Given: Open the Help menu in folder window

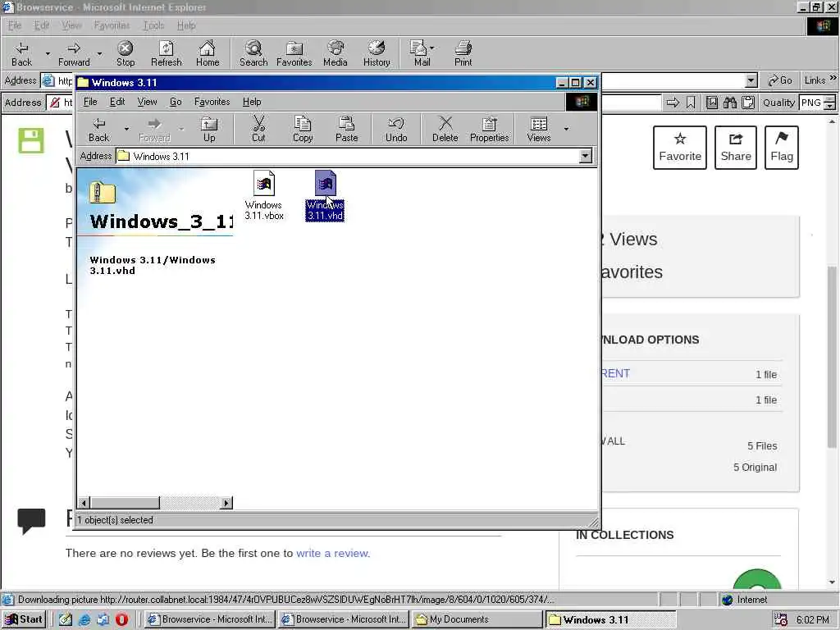Looking at the screenshot, I should coord(252,101).
